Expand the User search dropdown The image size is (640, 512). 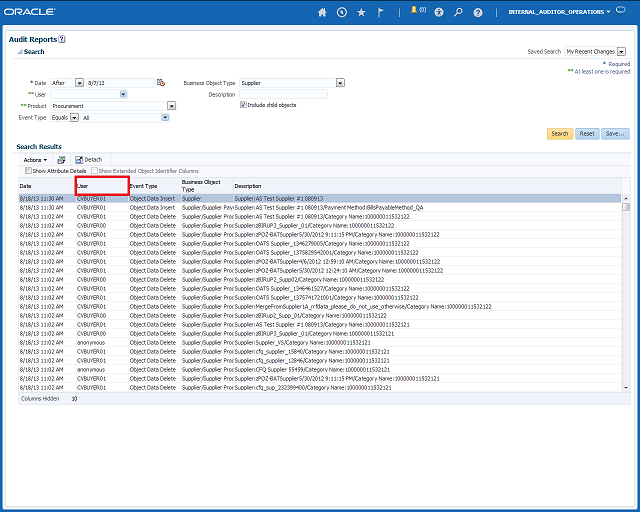click(x=123, y=94)
